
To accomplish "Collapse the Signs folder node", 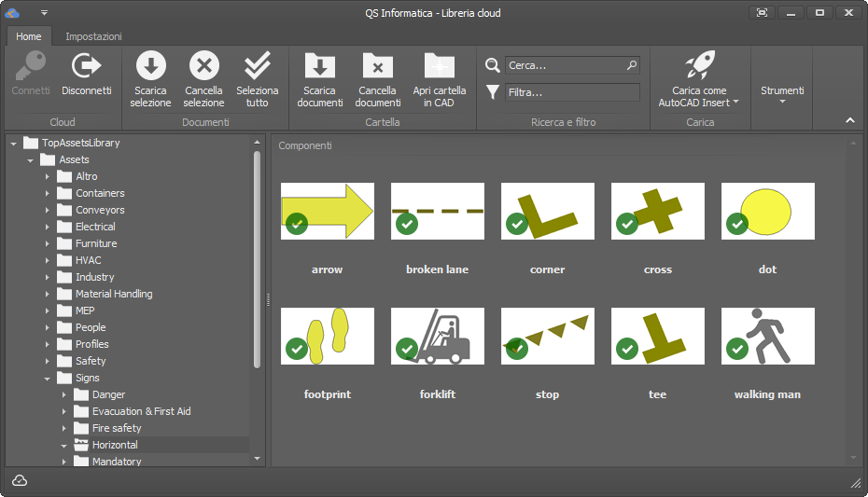I will point(48,378).
